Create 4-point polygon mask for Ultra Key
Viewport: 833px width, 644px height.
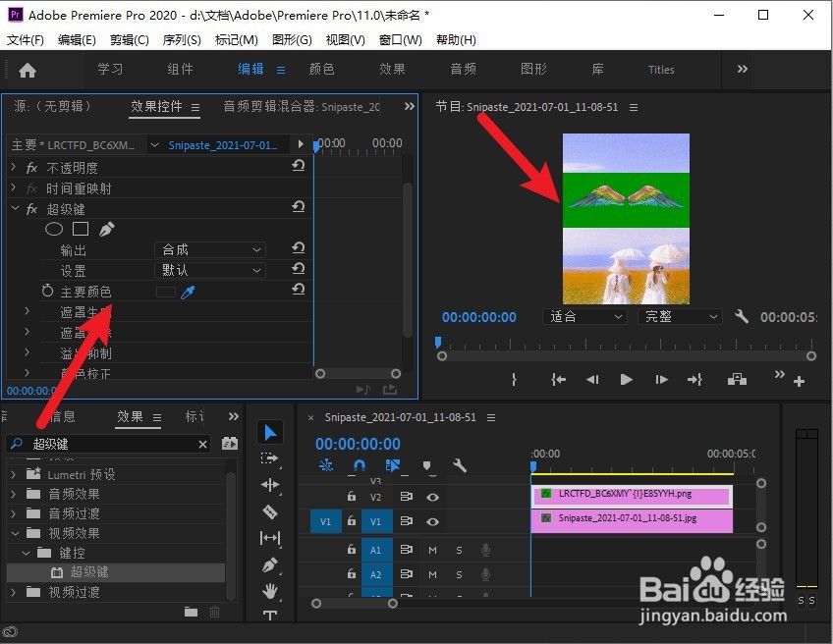click(81, 229)
